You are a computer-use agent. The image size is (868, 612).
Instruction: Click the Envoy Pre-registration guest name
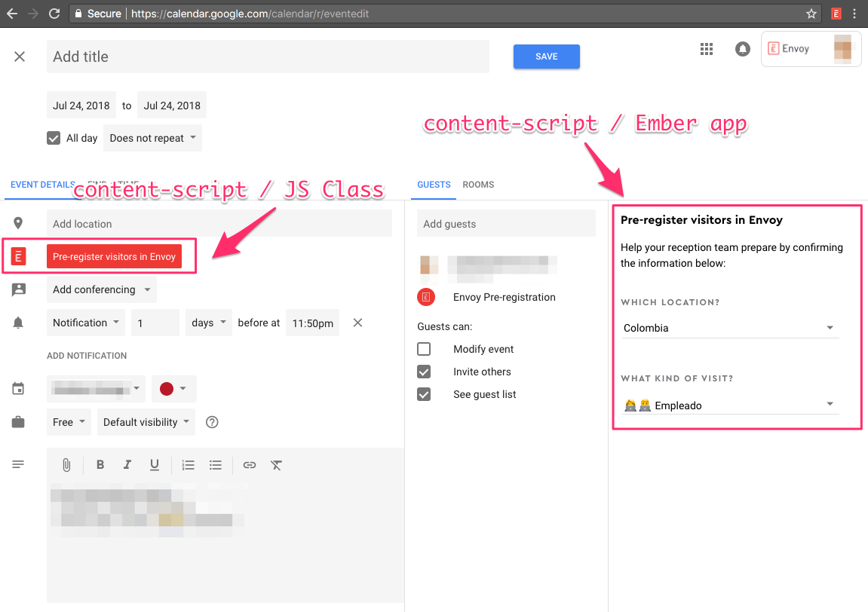505,297
